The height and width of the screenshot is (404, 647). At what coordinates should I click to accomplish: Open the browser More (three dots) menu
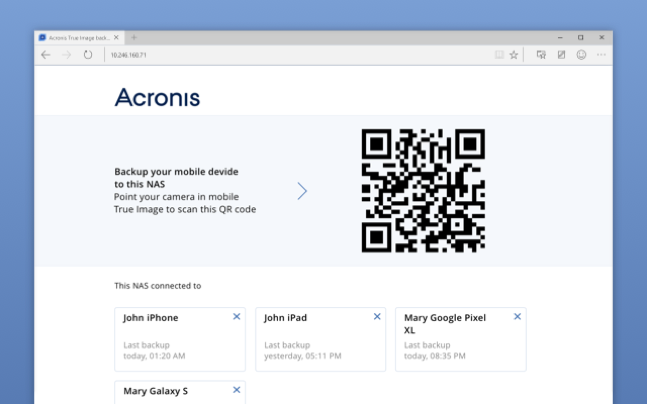tap(601, 54)
